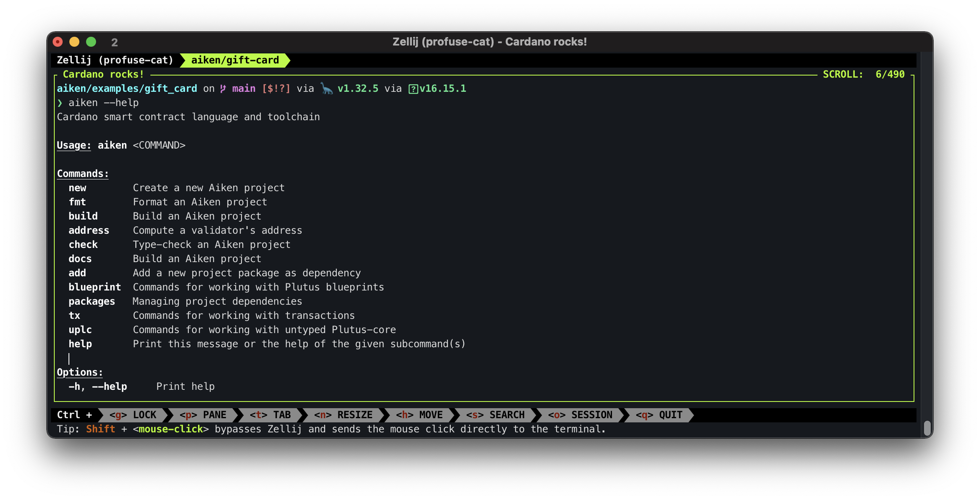Click the QUIT segment in status bar
This screenshot has width=980, height=500.
(x=659, y=415)
